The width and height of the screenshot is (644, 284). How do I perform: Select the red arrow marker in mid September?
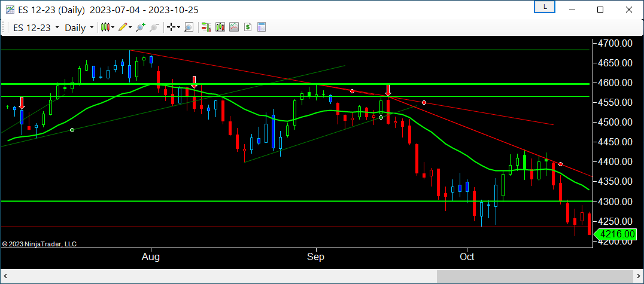coord(388,90)
